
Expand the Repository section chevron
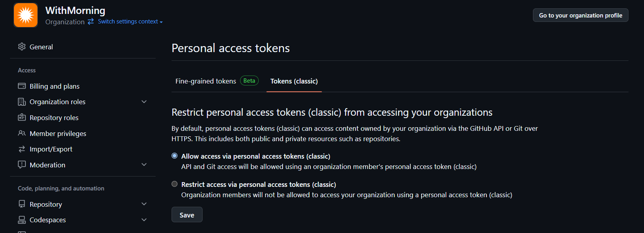coord(144,204)
